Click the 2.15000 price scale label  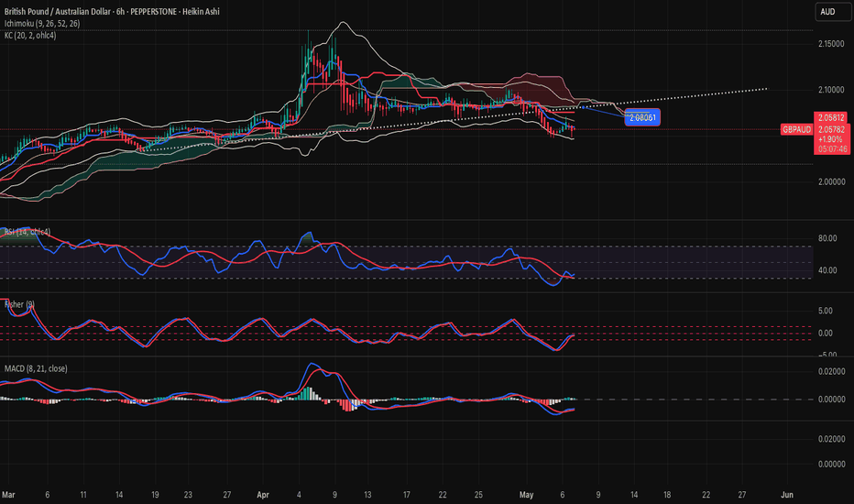coord(831,44)
